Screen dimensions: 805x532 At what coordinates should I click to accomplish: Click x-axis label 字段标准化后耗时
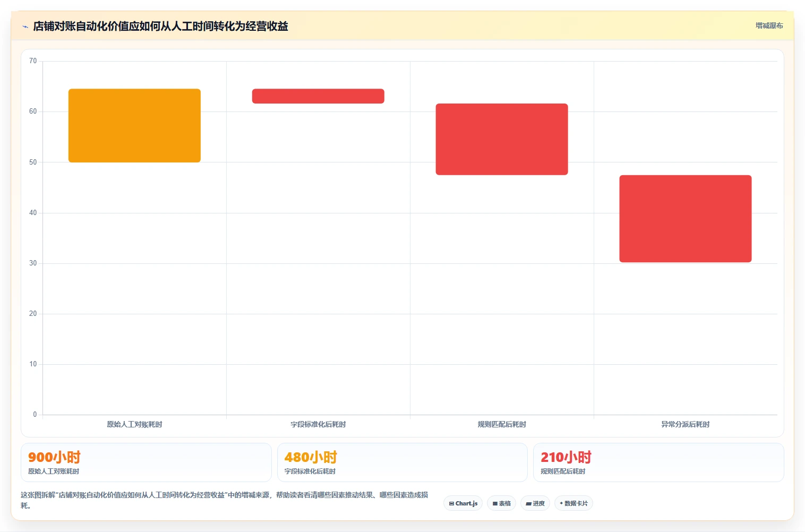318,424
